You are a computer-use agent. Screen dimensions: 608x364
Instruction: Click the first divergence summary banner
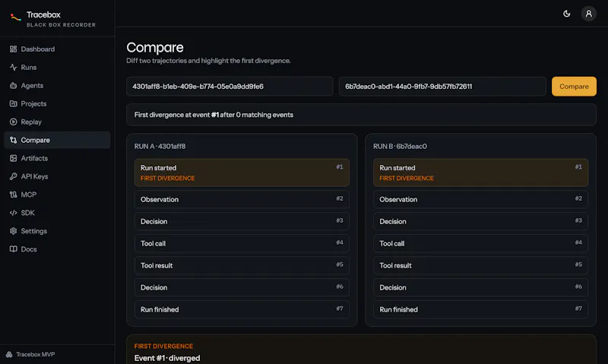[361, 115]
